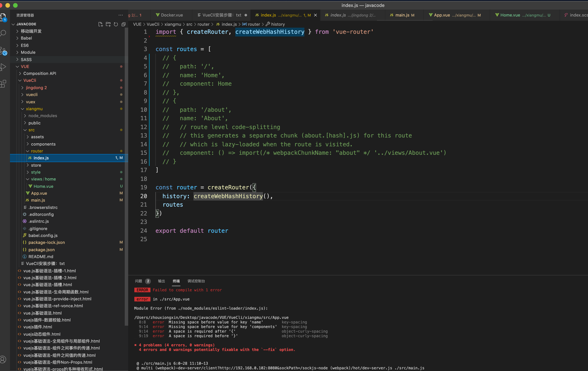588x371 pixels.
Task: Expand the jingdong 2 folder
Action: pos(22,88)
